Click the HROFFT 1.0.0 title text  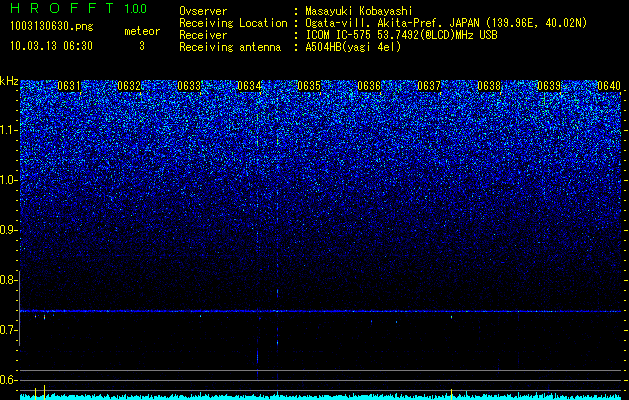[78, 8]
